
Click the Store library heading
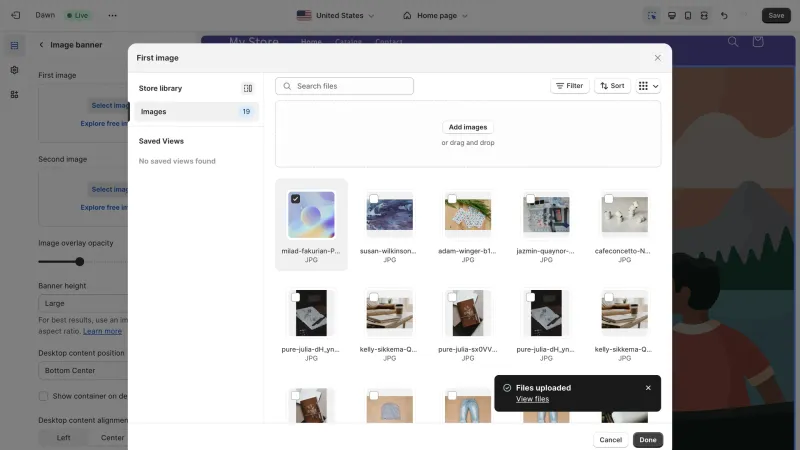[160, 88]
